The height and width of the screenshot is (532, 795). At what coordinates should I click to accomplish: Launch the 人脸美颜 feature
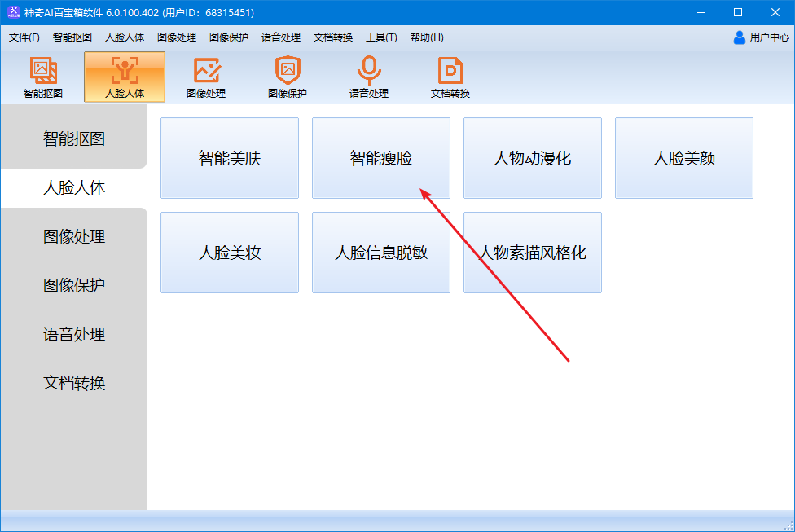(684, 158)
